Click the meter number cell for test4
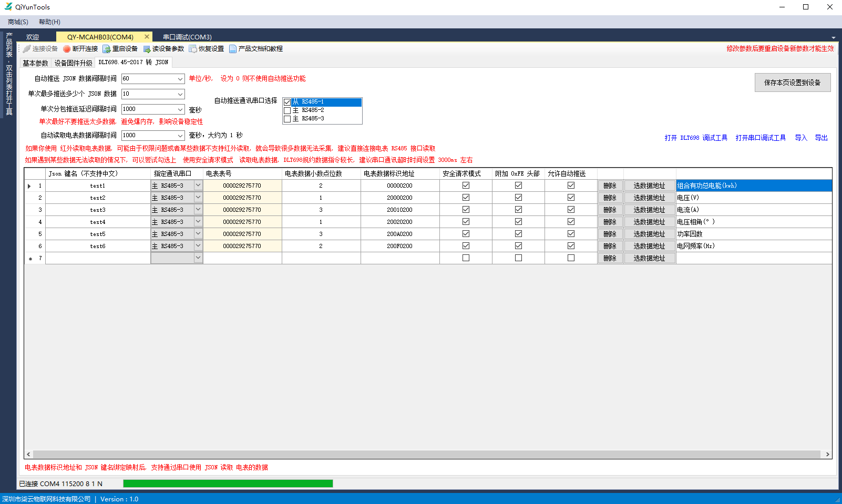This screenshot has height=504, width=842. (x=242, y=222)
